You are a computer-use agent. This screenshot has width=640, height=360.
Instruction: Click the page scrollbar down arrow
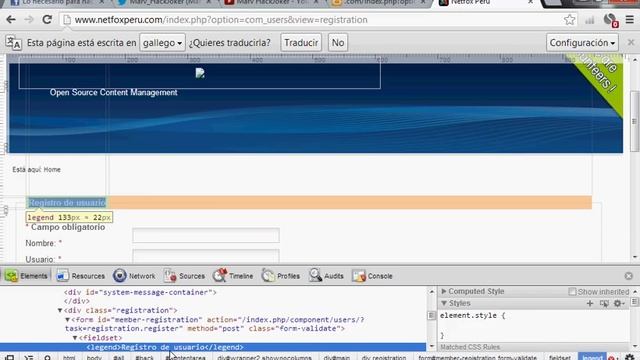coord(635,257)
